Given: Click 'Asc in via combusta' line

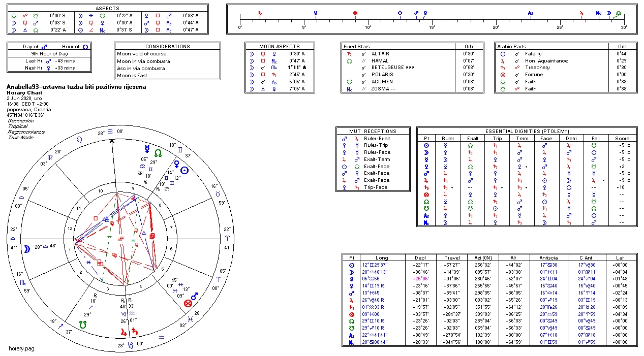Looking at the screenshot, I should (141, 68).
